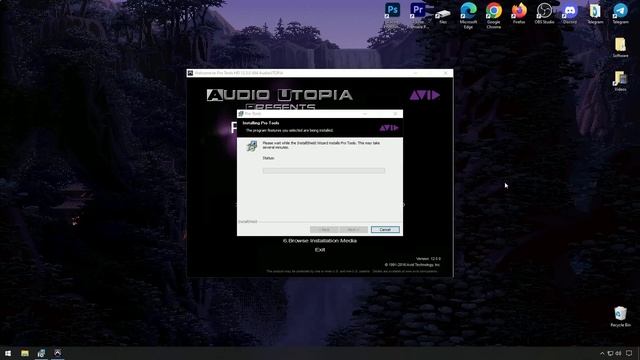Select Browse Installation Media in the autorun window
This screenshot has width=640, height=360.
[320, 241]
